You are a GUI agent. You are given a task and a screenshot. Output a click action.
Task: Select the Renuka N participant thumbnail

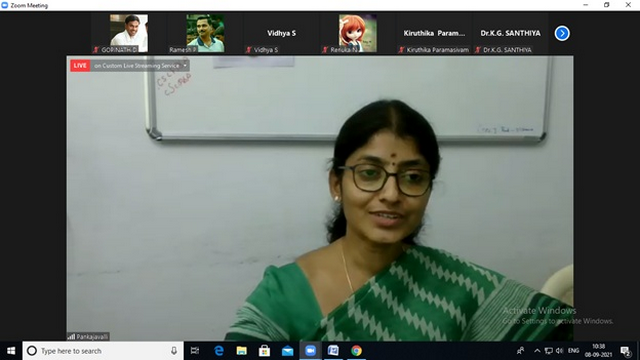click(x=358, y=33)
